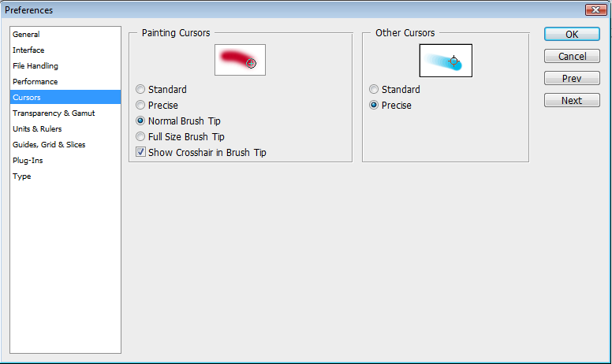Click the Cancel button
The image size is (612, 364).
[x=572, y=57]
